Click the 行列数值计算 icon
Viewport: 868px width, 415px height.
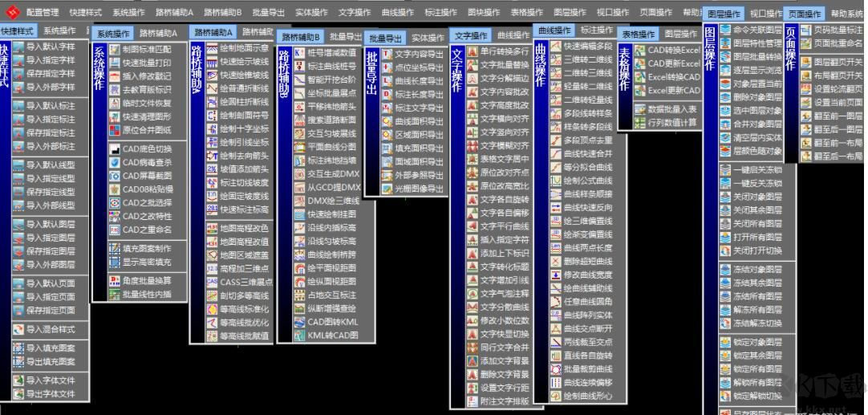pyautogui.click(x=639, y=123)
